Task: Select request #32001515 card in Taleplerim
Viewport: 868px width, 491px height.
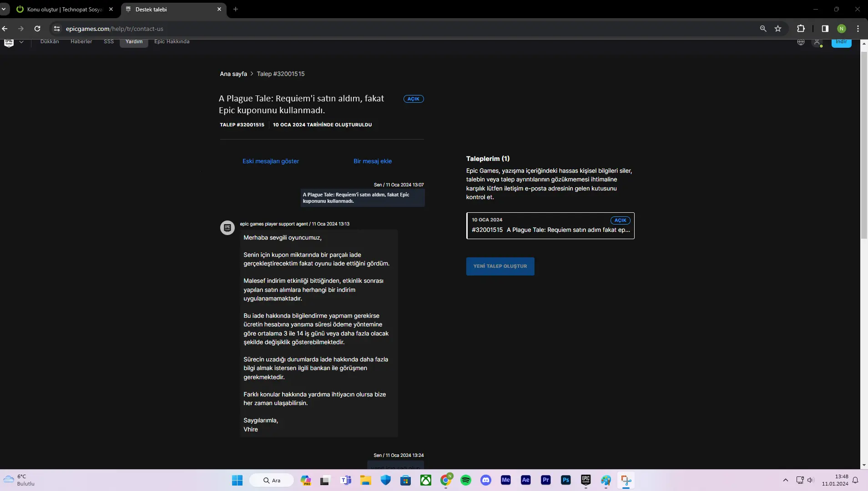Action: (550, 225)
